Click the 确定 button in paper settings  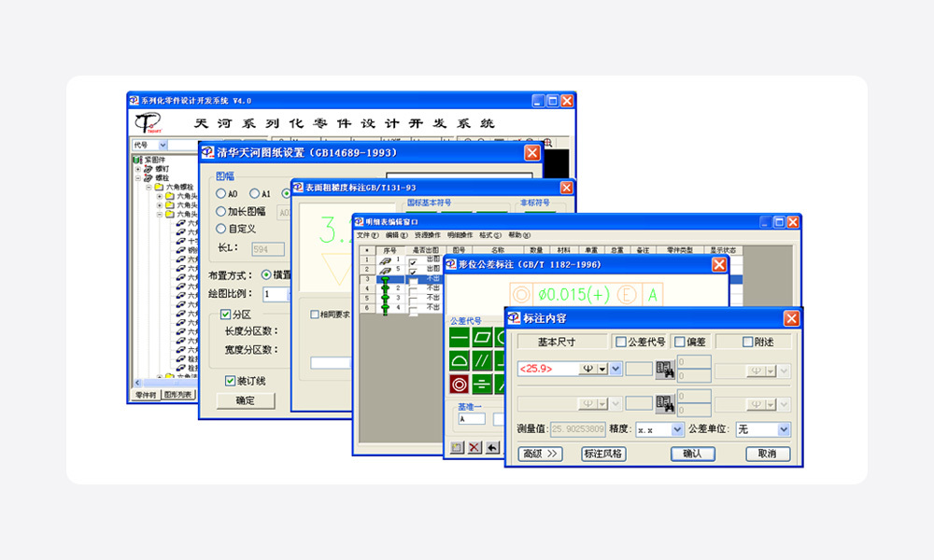(x=246, y=400)
